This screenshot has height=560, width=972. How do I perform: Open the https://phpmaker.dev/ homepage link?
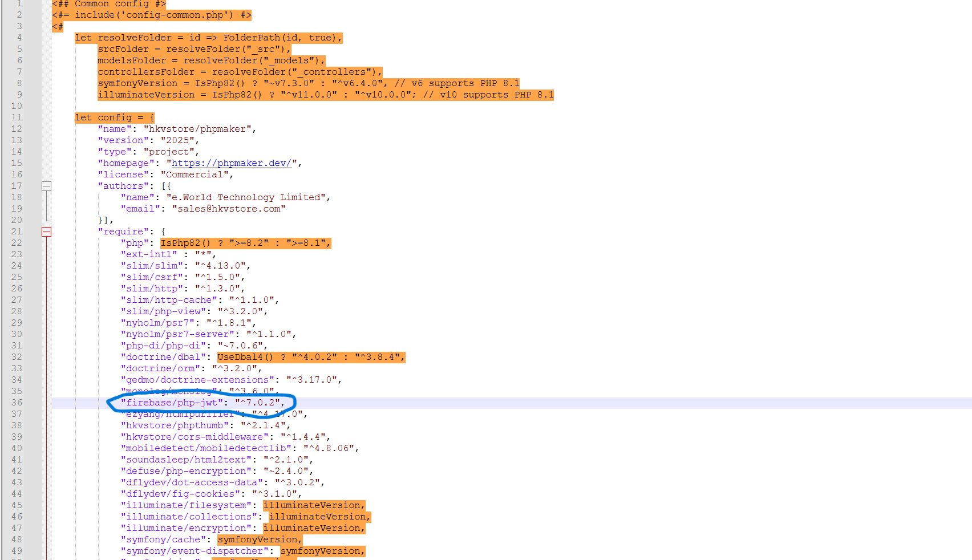(231, 163)
